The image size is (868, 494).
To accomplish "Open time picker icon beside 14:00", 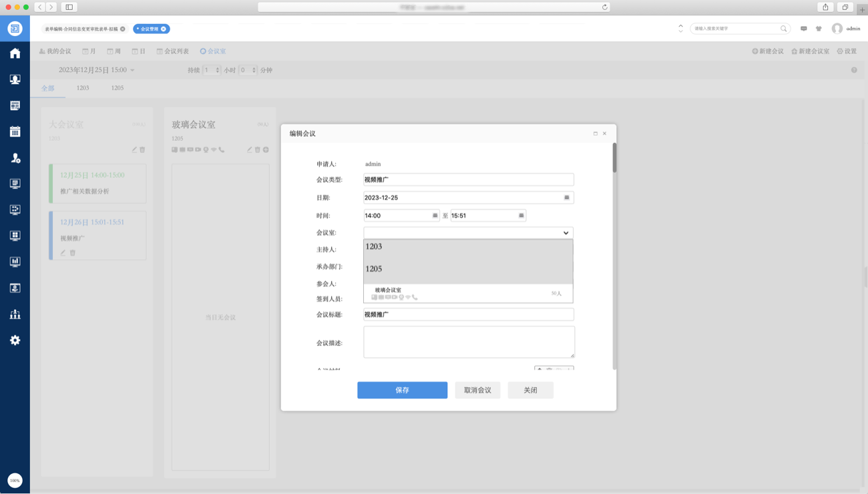I will [435, 216].
